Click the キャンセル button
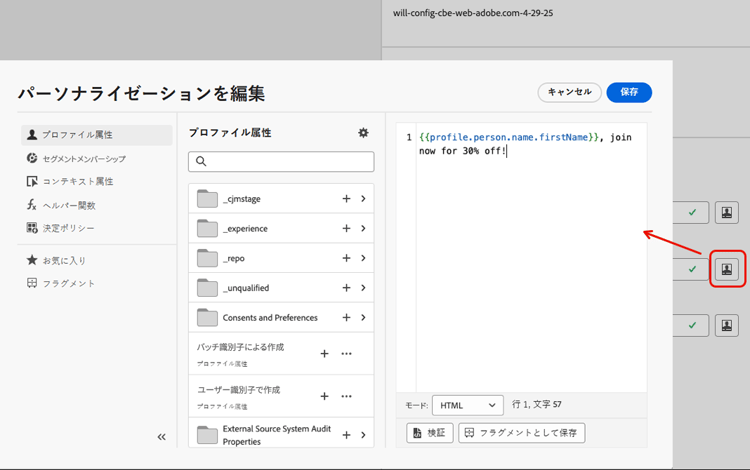This screenshot has width=750, height=470. pos(569,92)
